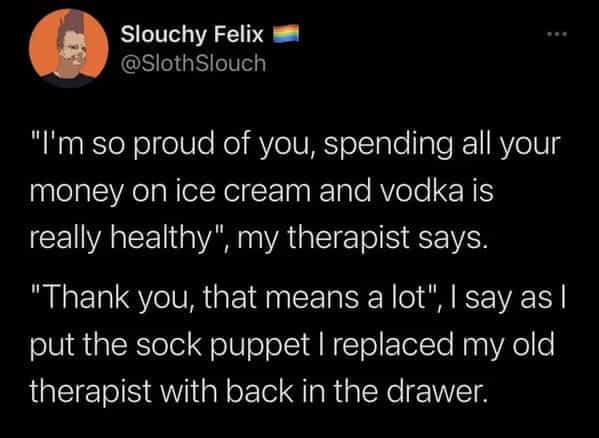The width and height of the screenshot is (599, 438).
Task: Click the last line "therapist with back in the drawer"
Action: (x=258, y=391)
